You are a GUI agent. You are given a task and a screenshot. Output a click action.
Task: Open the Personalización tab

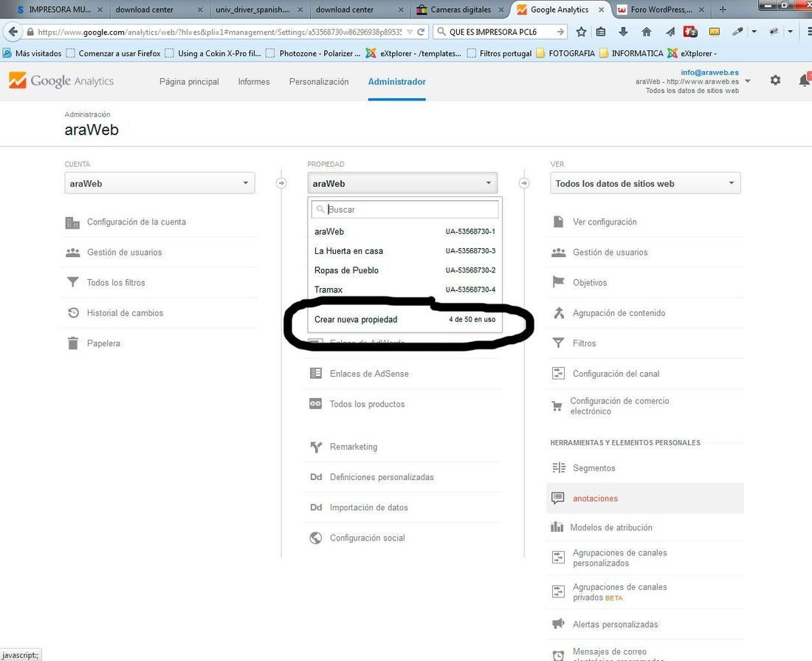point(319,82)
